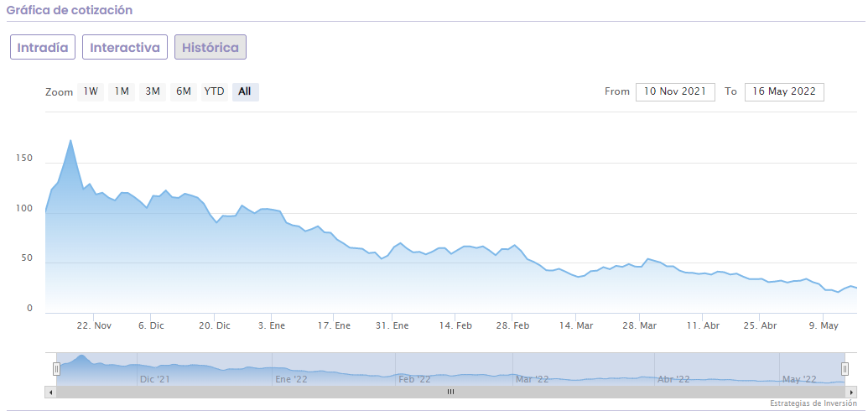The height and width of the screenshot is (416, 868).
Task: Click the 3. Ene axis label
Action: tap(272, 326)
